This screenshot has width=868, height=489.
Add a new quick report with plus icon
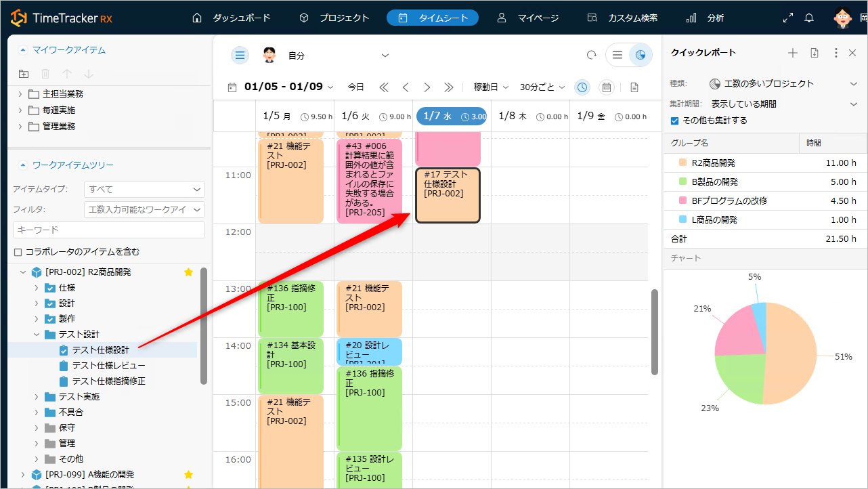[x=793, y=53]
